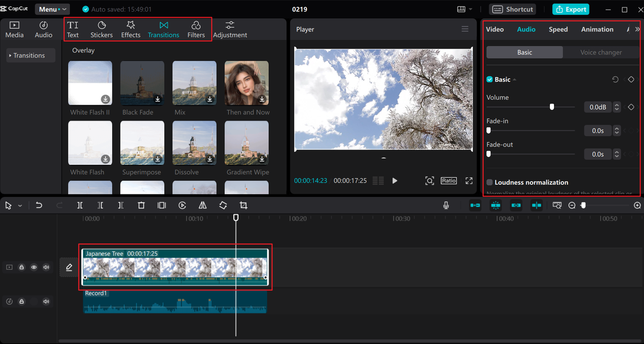Select the Voice changer sub-tab
644x344 pixels.
tap(601, 52)
